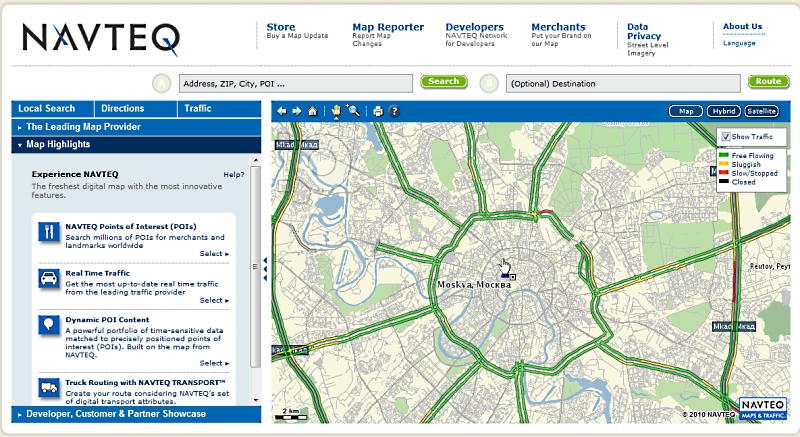
Task: Click NAVTEQ Points of Interest (POIs) title
Action: click(x=131, y=226)
